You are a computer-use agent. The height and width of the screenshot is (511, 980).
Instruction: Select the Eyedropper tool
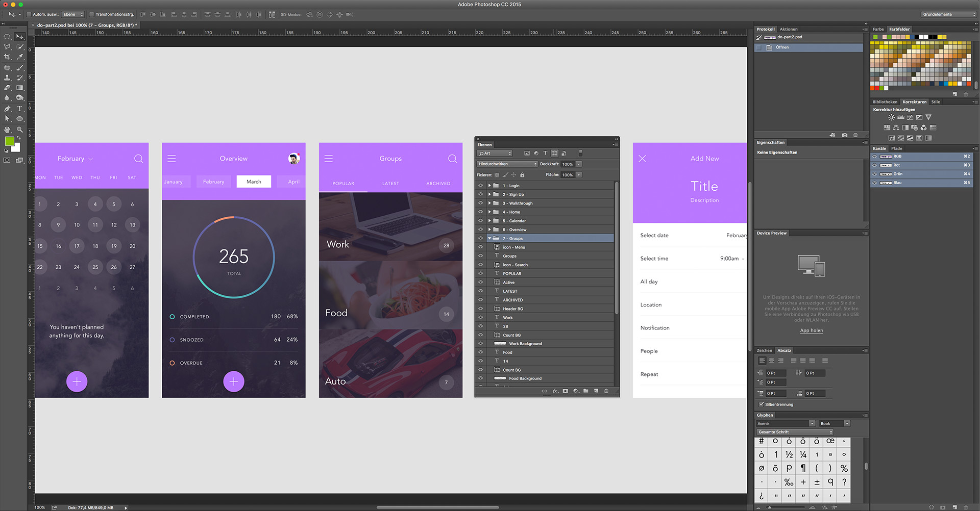click(x=20, y=57)
